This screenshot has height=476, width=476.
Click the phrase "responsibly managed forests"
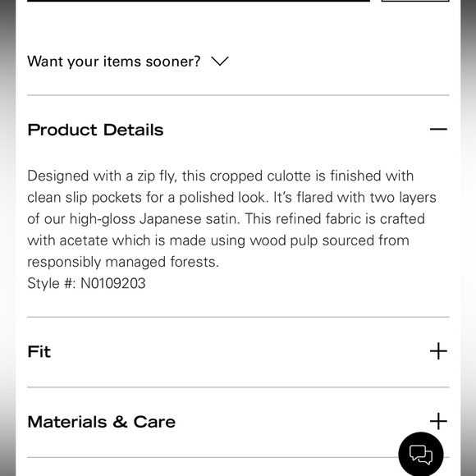pos(122,262)
